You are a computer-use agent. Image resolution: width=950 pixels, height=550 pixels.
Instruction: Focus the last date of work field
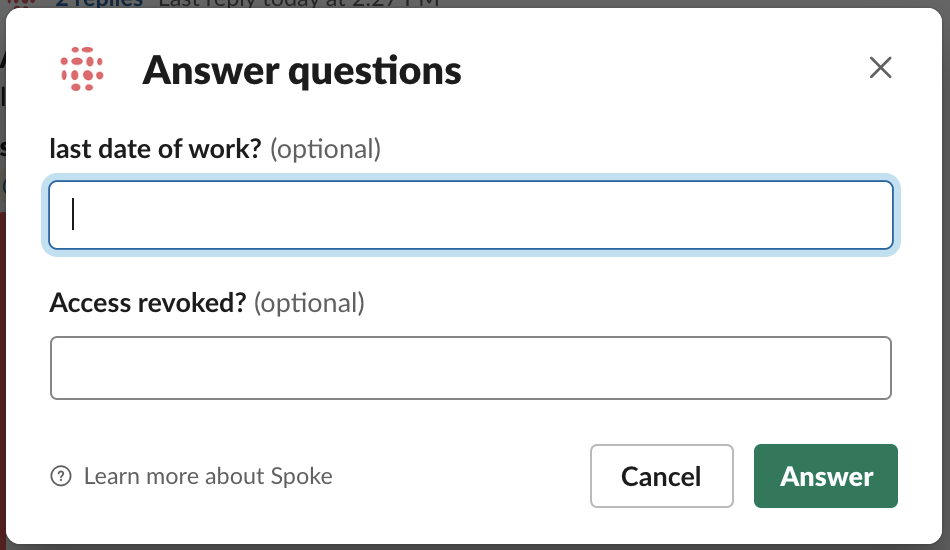click(471, 215)
